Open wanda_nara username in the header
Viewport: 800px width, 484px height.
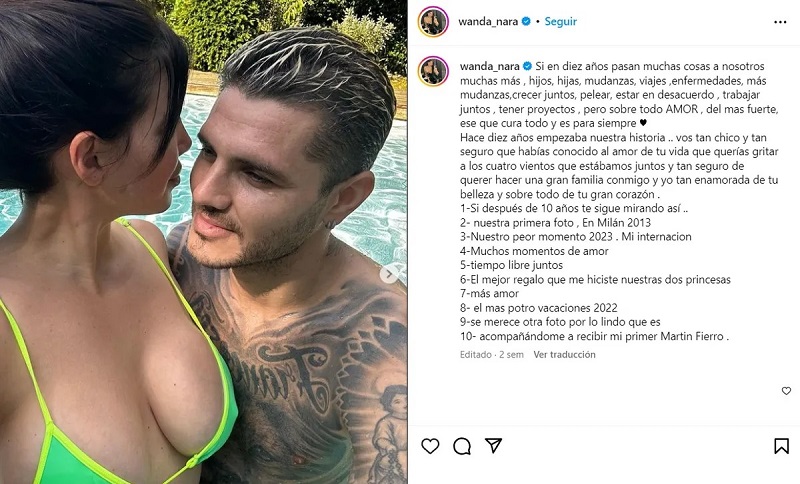(x=488, y=21)
